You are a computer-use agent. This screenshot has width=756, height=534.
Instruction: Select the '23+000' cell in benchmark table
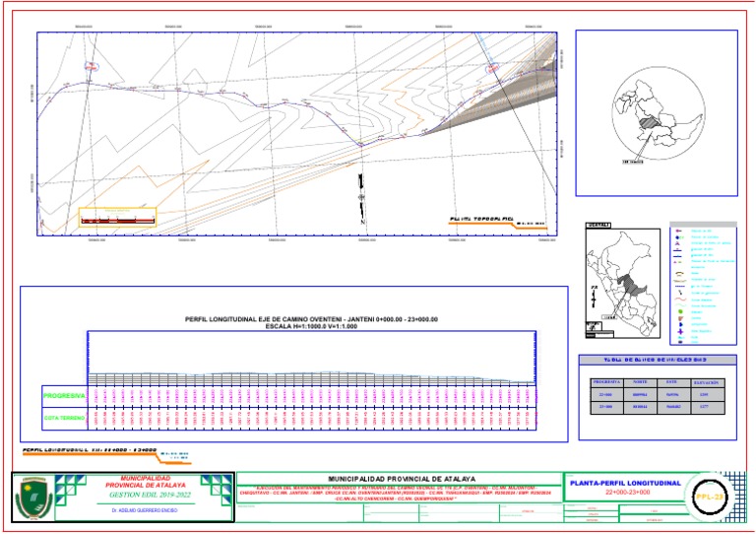(606, 407)
